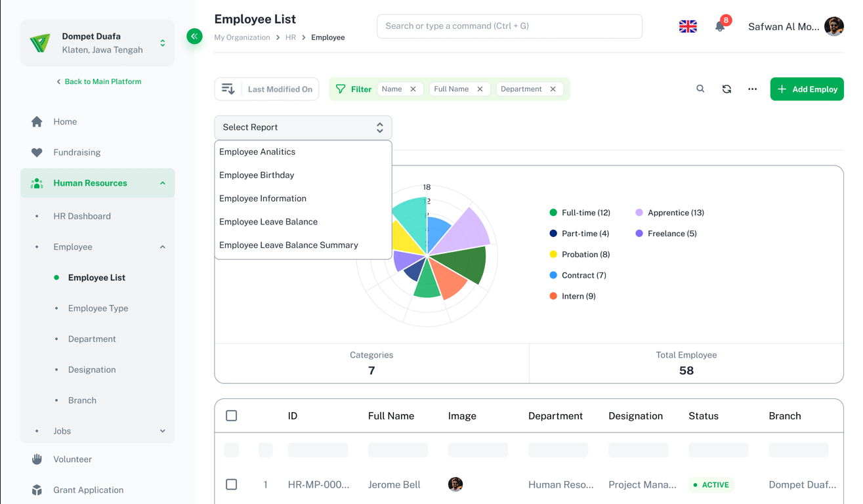The height and width of the screenshot is (504, 863).
Task: Click the Apprentice (13) legend color dot
Action: [x=639, y=213]
